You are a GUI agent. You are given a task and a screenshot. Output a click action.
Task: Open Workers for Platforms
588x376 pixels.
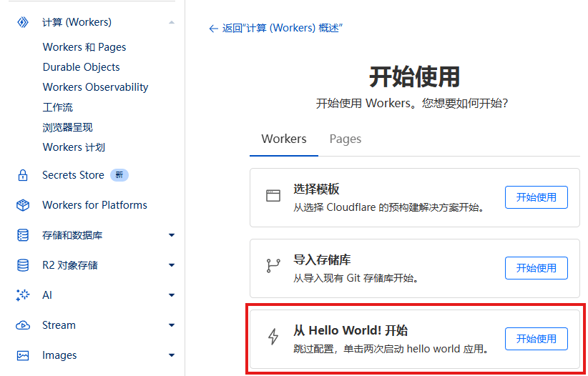[94, 205]
